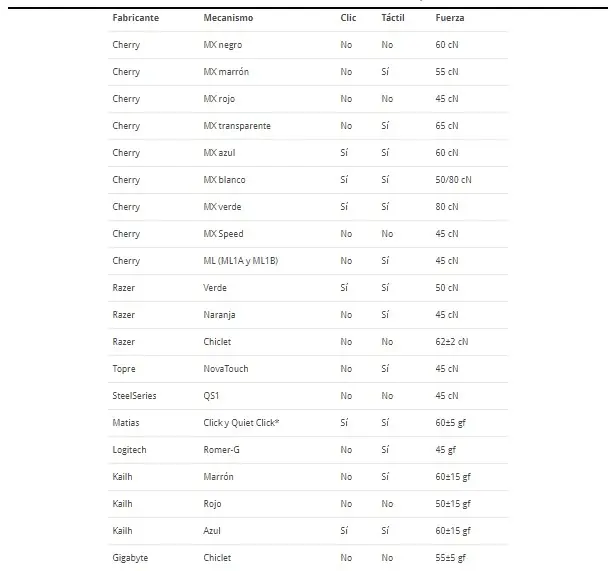Click the Click y Quiet Click cell

[241, 423]
